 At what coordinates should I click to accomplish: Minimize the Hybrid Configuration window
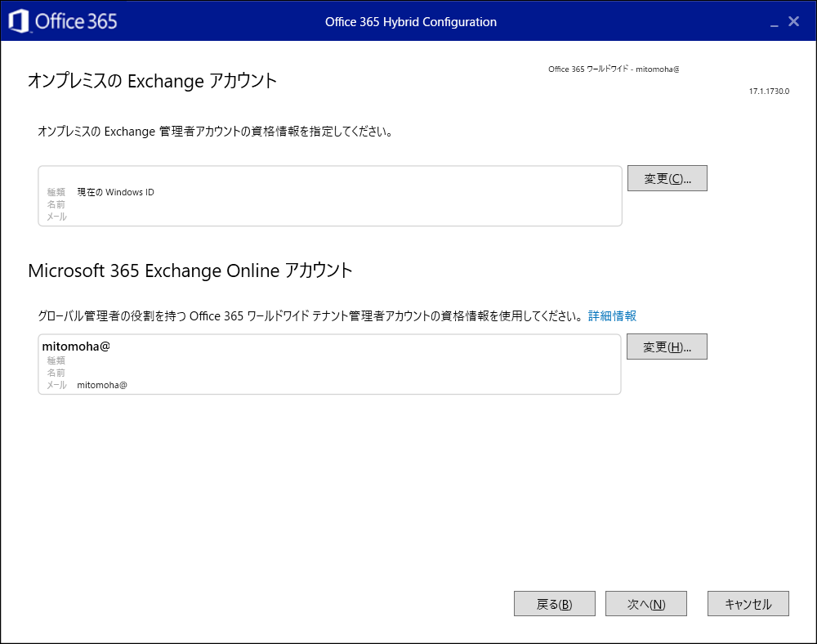[775, 22]
